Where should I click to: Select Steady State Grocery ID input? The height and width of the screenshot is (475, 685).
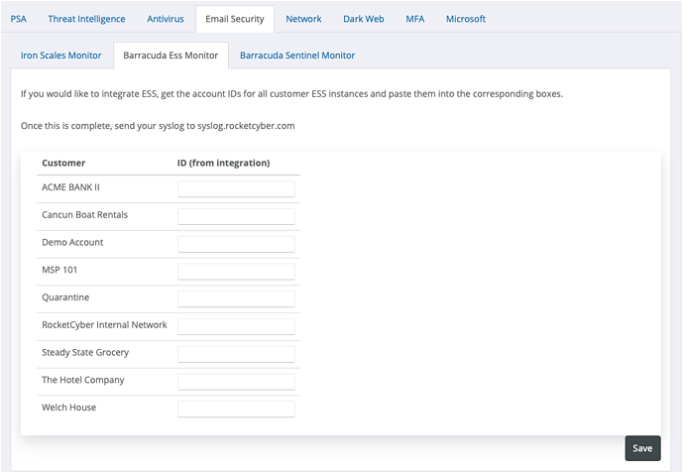tap(236, 354)
